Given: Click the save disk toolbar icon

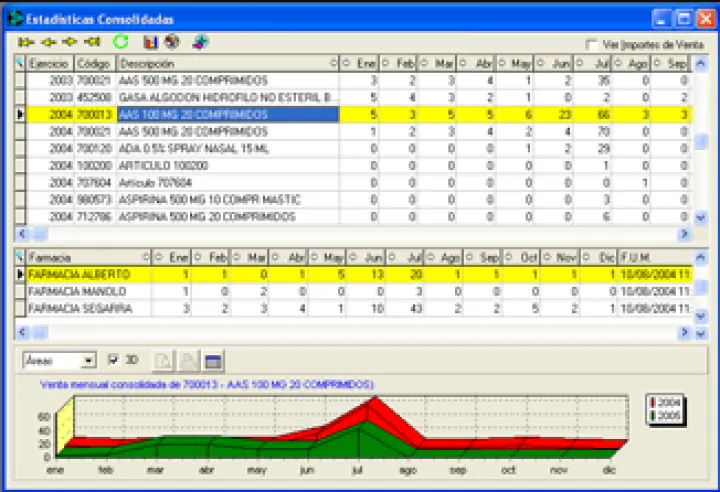Looking at the screenshot, I should coord(151,42).
